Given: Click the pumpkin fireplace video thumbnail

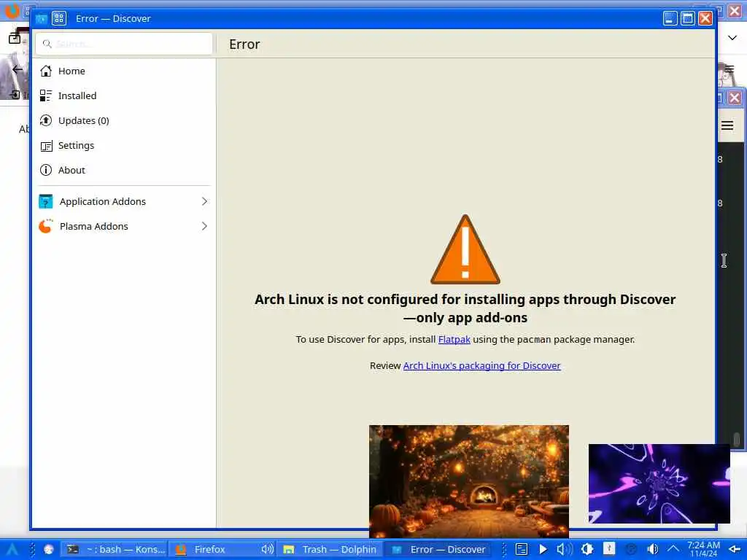Looking at the screenshot, I should click(469, 481).
